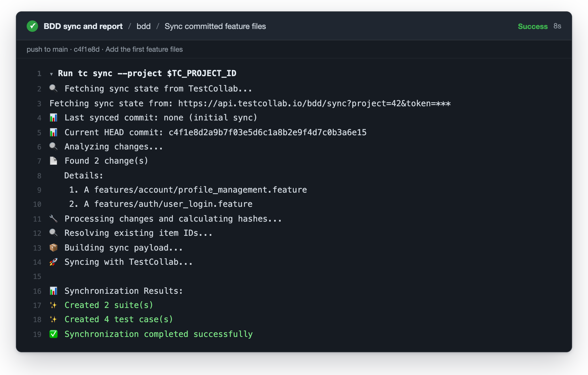Click the document icon beside Found 2 change(s)
Screen dimensions: 588x375
[x=53, y=161]
